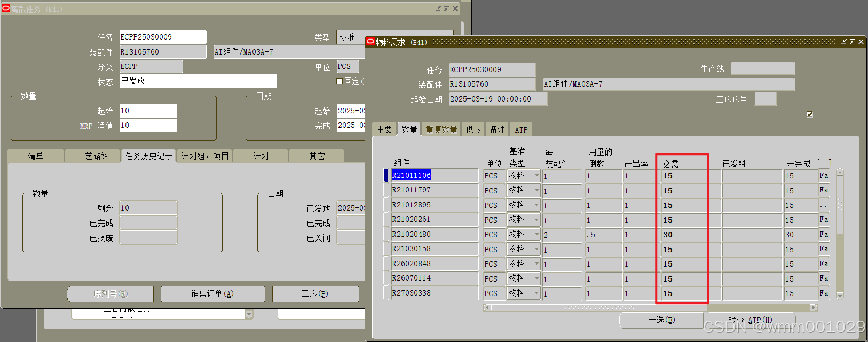Click the 类型 field showing 标准
Screen dimensions: 868x342
pos(395,37)
